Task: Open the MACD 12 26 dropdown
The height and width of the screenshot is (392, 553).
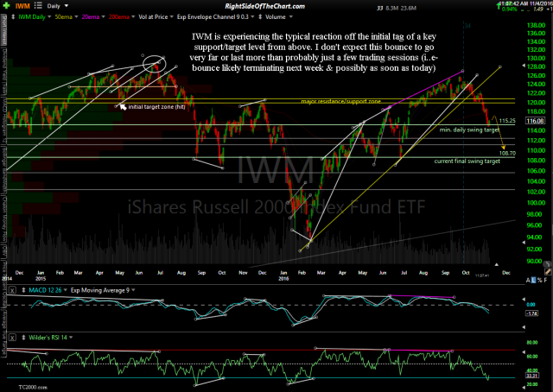Action: click(x=66, y=290)
